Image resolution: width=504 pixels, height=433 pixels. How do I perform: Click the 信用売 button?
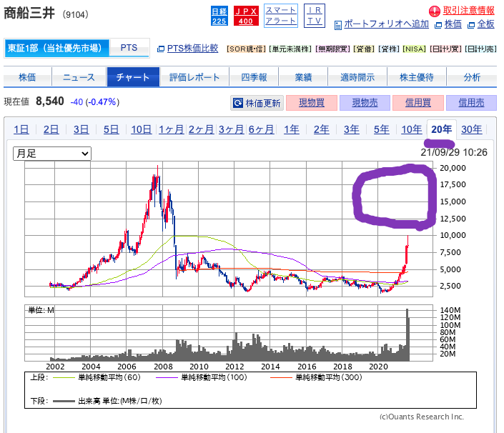471,103
